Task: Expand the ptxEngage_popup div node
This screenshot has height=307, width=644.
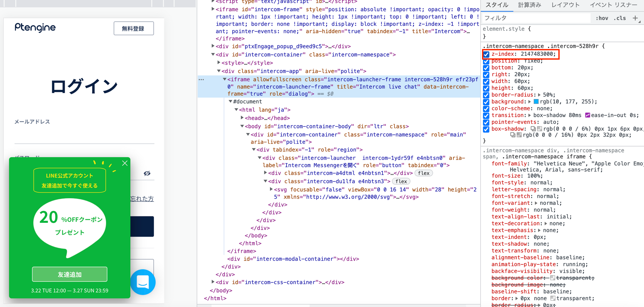Action: click(x=213, y=46)
